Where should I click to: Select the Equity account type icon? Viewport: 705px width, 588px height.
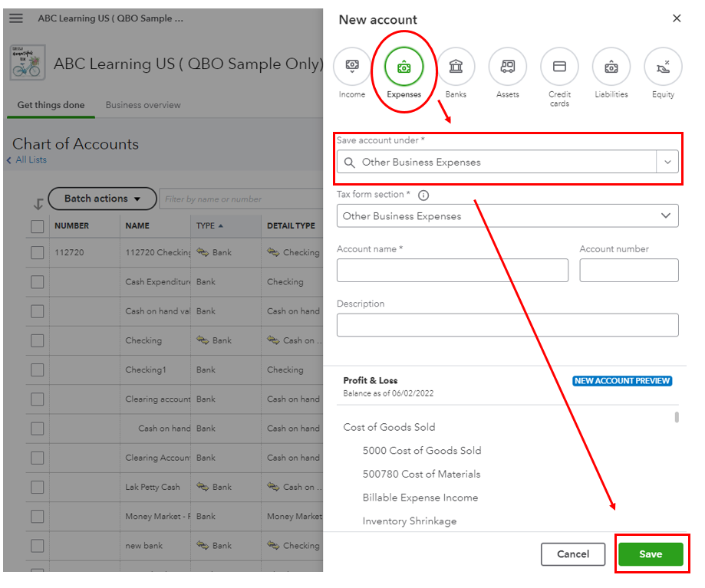tap(663, 67)
